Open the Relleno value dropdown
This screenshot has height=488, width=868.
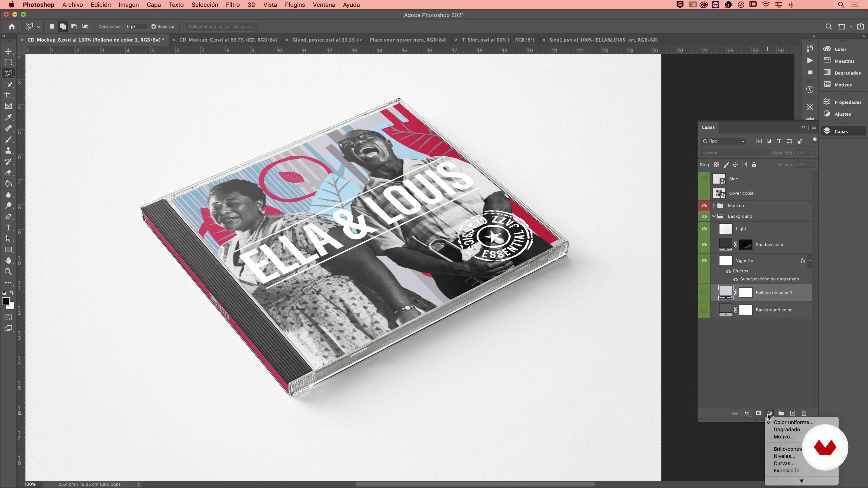(813, 165)
